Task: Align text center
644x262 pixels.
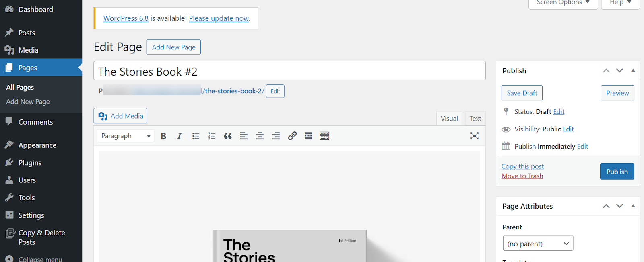Action: click(260, 136)
